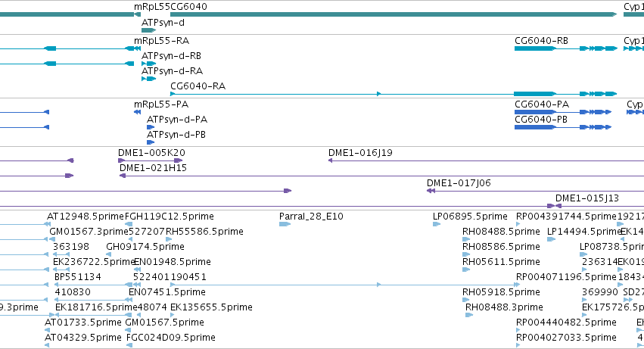Click the LP14494.5prime EST label
This screenshot has height=349, width=644.
pyautogui.click(x=583, y=232)
